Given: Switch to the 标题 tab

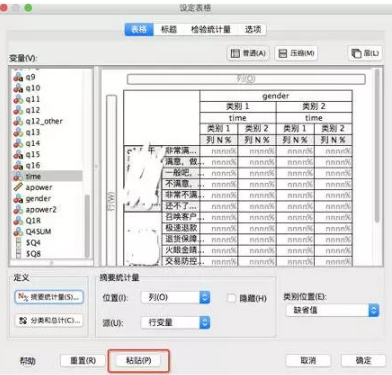Looking at the screenshot, I should pyautogui.click(x=169, y=29).
